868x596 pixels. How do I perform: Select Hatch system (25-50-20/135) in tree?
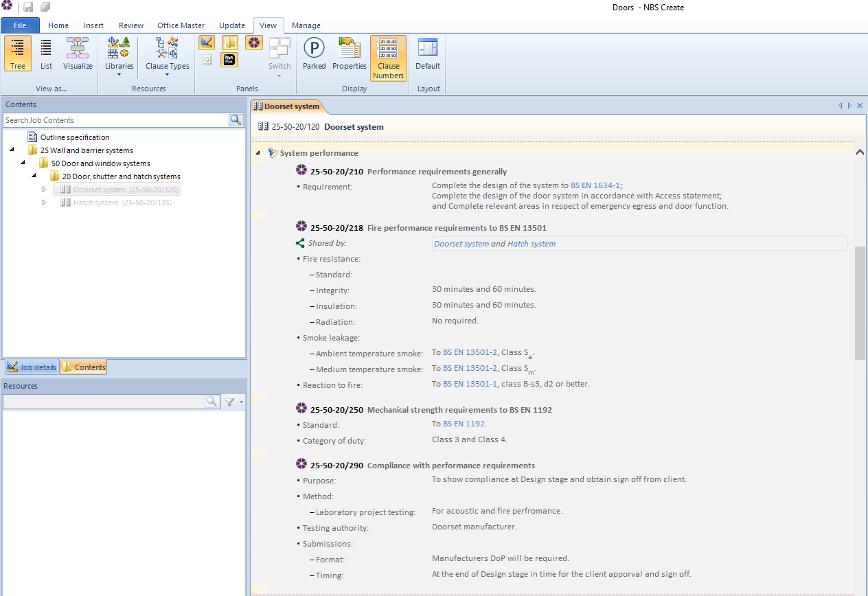coord(122,203)
